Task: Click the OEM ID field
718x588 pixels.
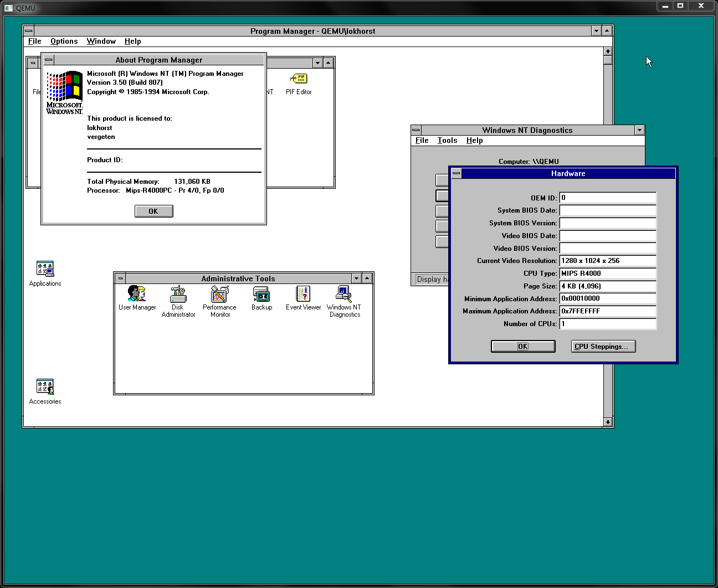Action: [608, 198]
